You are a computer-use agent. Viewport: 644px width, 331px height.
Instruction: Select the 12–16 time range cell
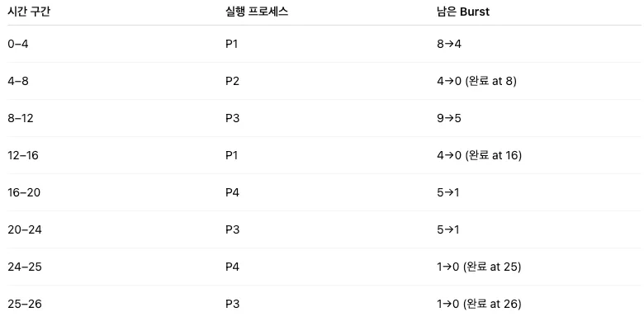point(24,155)
